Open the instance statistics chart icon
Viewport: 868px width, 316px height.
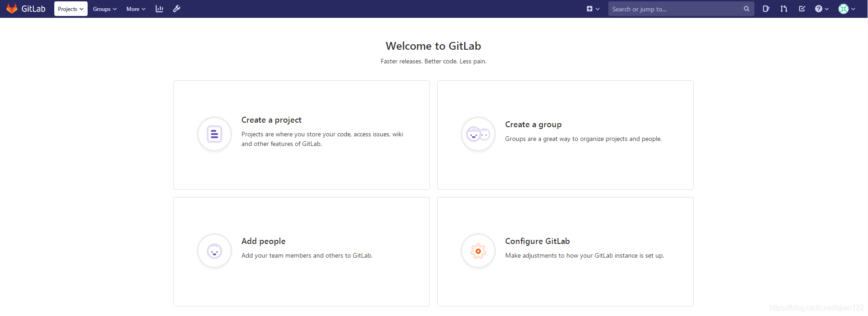pyautogui.click(x=159, y=9)
